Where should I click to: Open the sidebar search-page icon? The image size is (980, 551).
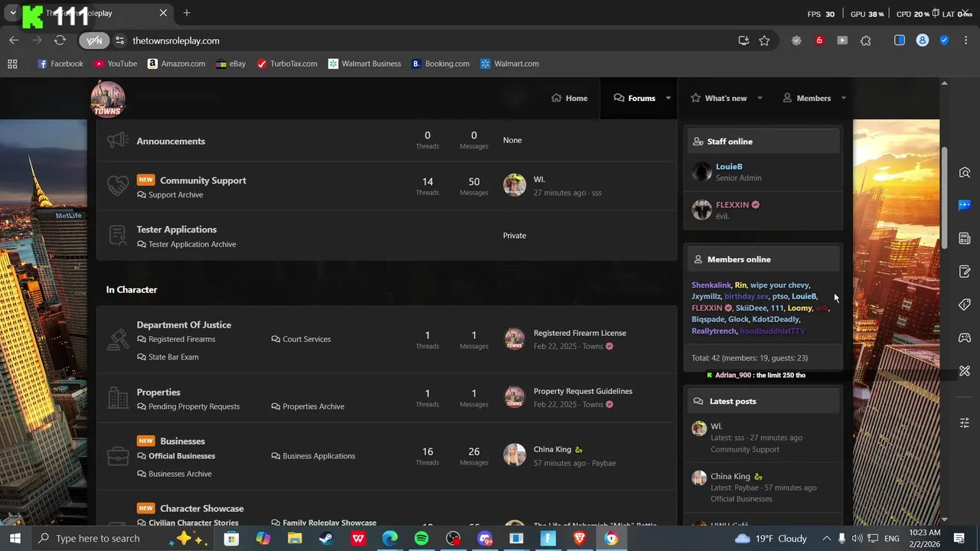(965, 172)
